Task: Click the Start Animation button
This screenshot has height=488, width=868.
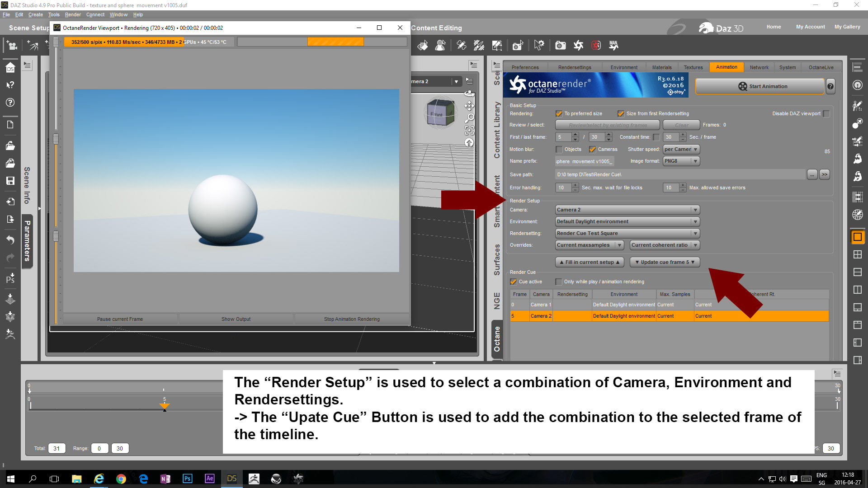Action: [759, 86]
